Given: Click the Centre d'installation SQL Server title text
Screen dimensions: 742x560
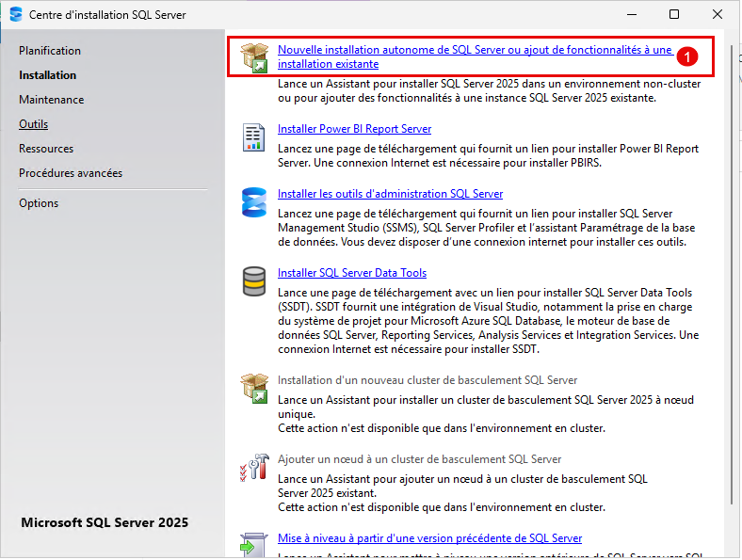Looking at the screenshot, I should 107,15.
